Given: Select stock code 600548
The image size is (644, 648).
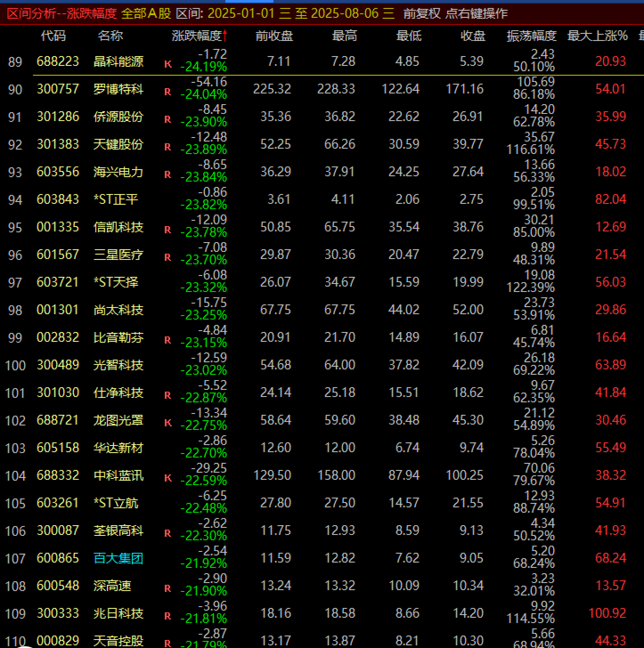Looking at the screenshot, I should click(58, 585).
